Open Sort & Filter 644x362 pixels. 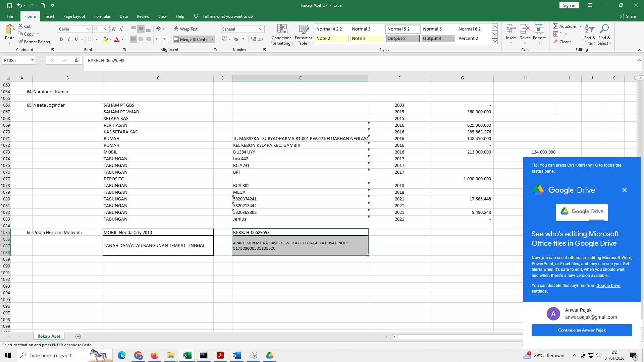589,35
